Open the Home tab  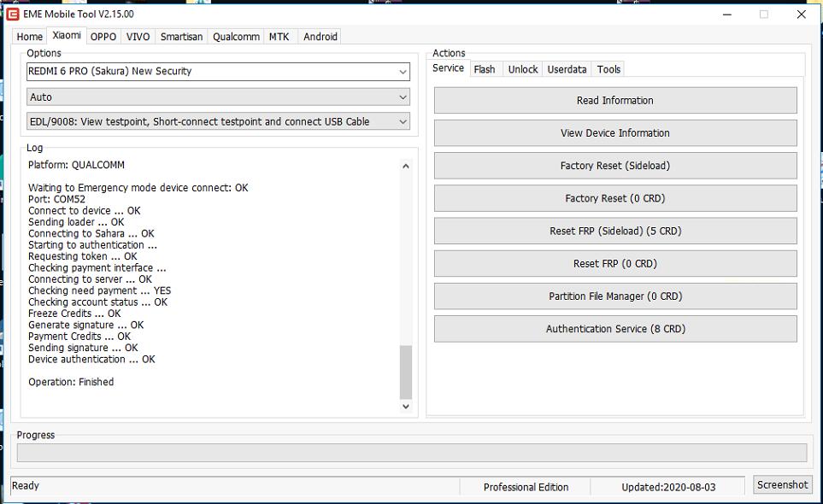pyautogui.click(x=29, y=37)
